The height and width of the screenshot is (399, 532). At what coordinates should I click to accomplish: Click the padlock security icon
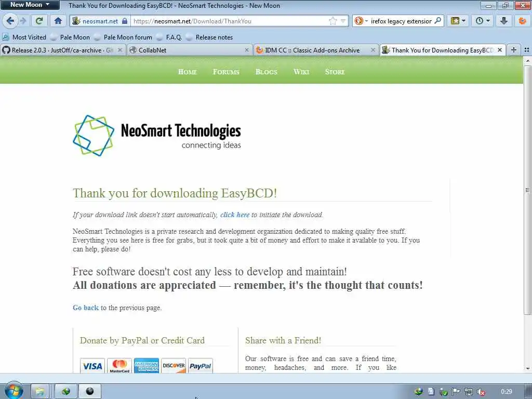pos(125,21)
